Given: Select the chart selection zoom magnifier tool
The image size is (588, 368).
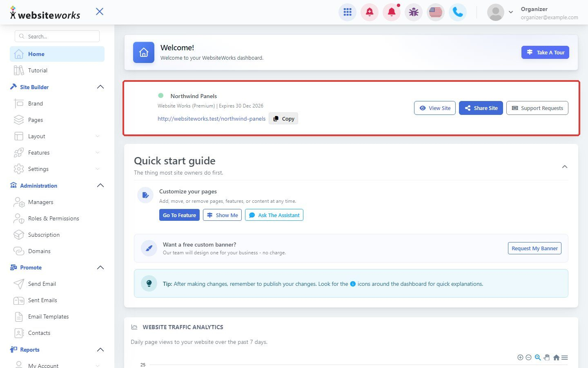Looking at the screenshot, I should pyautogui.click(x=538, y=357).
